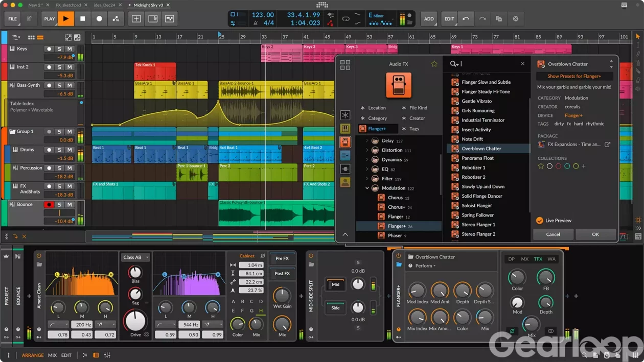Click the orange Play transport button
This screenshot has width=644, height=362.
point(66,19)
